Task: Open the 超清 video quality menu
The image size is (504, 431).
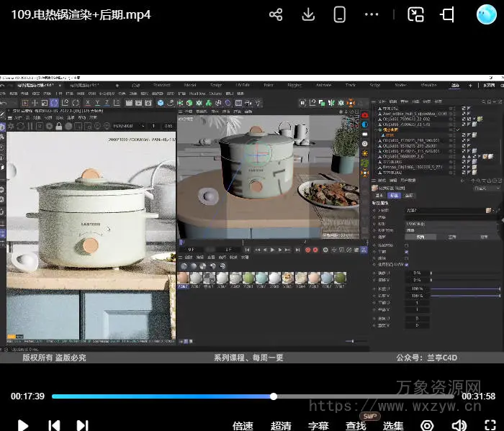Action: (281, 425)
